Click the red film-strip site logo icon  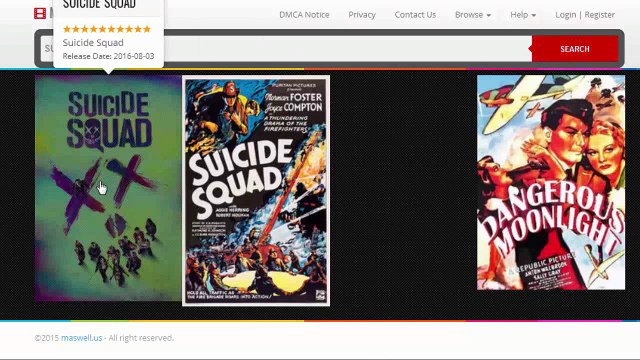[40, 13]
